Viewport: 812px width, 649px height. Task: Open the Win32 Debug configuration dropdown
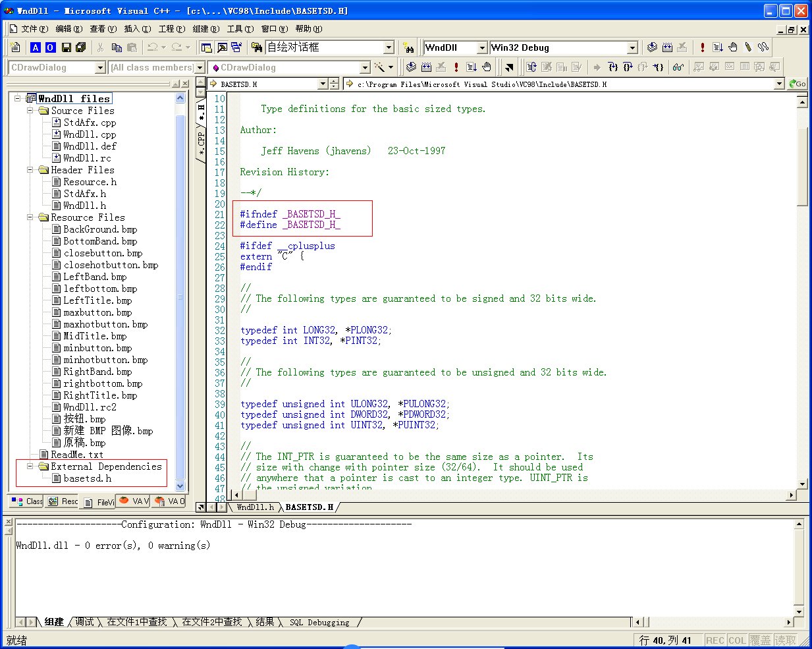pos(632,47)
